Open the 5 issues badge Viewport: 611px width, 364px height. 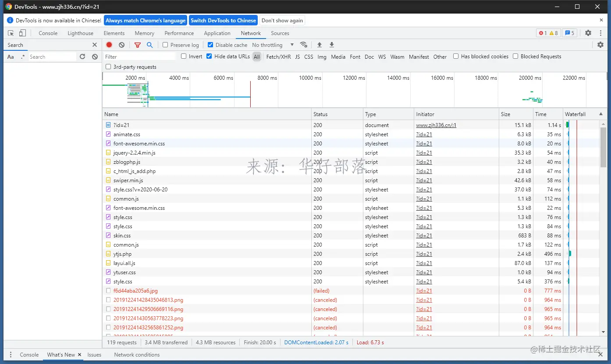tap(569, 33)
